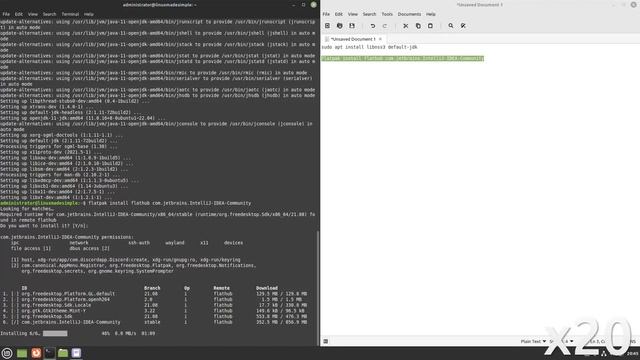This screenshot has width=640, height=360.
Task: Click the terminal prompt flatpak install line
Action: click(x=126, y=203)
